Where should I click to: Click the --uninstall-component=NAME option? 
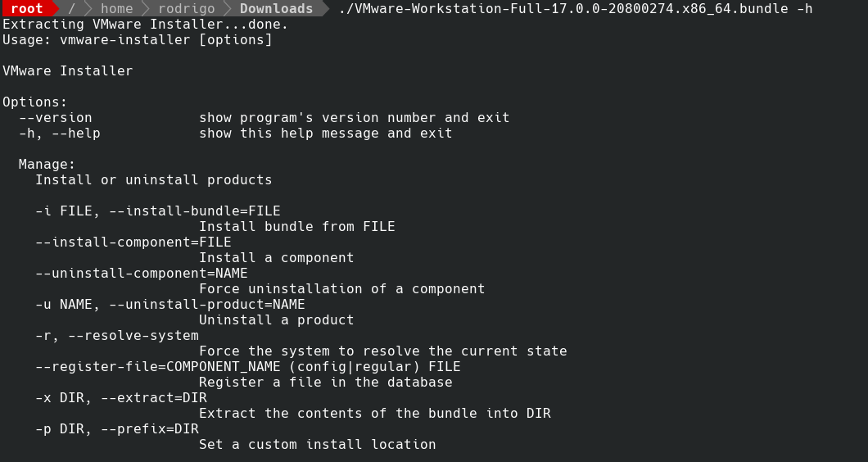(141, 274)
